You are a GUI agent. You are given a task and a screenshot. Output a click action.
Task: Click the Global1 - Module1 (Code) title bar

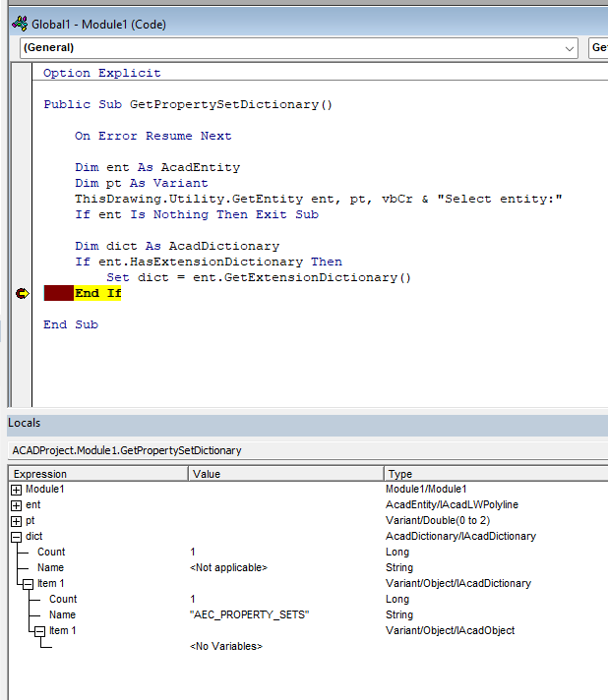pyautogui.click(x=308, y=25)
